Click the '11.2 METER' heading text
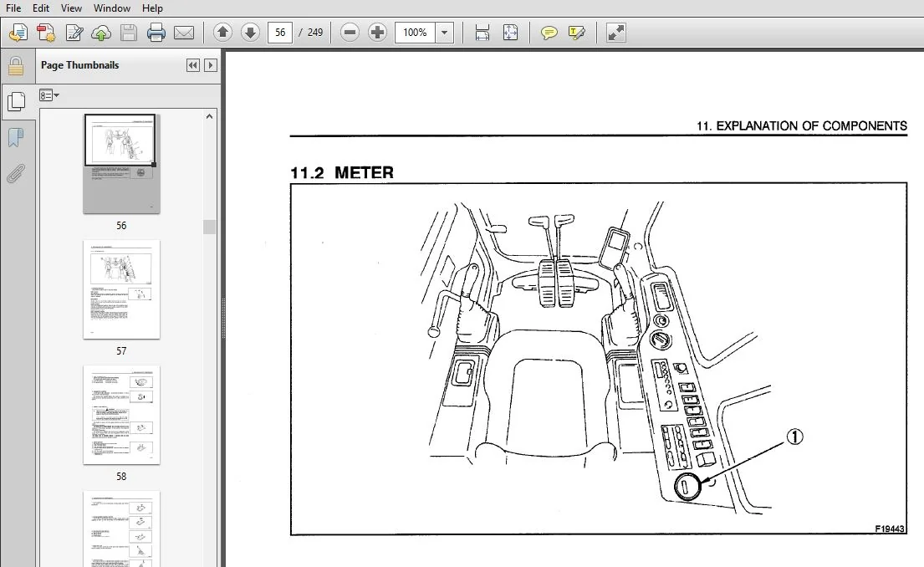The height and width of the screenshot is (567, 924). 342,173
